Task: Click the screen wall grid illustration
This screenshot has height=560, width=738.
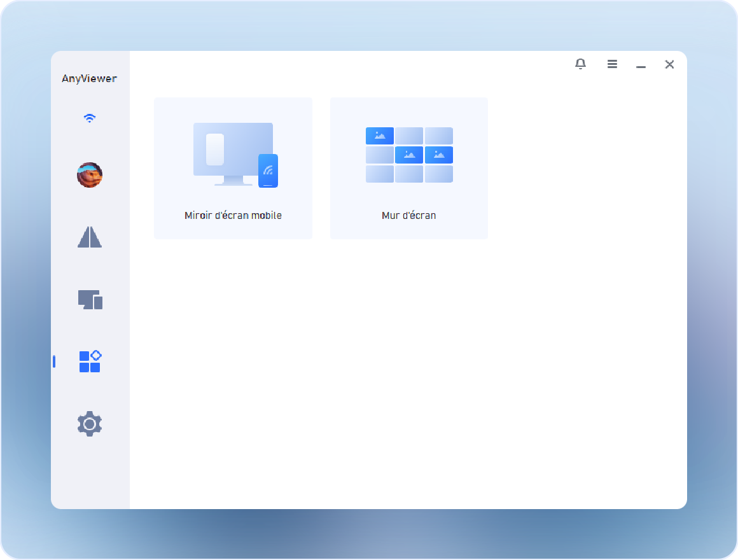Action: [x=409, y=155]
